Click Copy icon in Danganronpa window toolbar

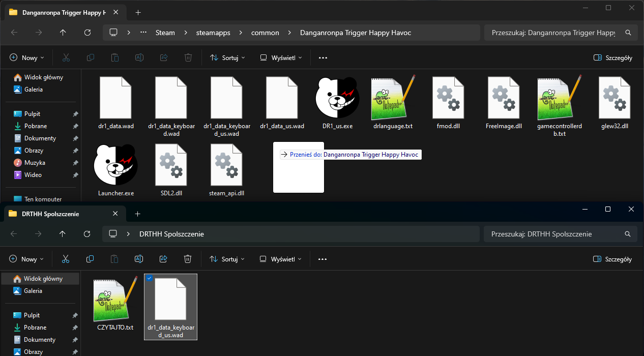click(x=90, y=57)
